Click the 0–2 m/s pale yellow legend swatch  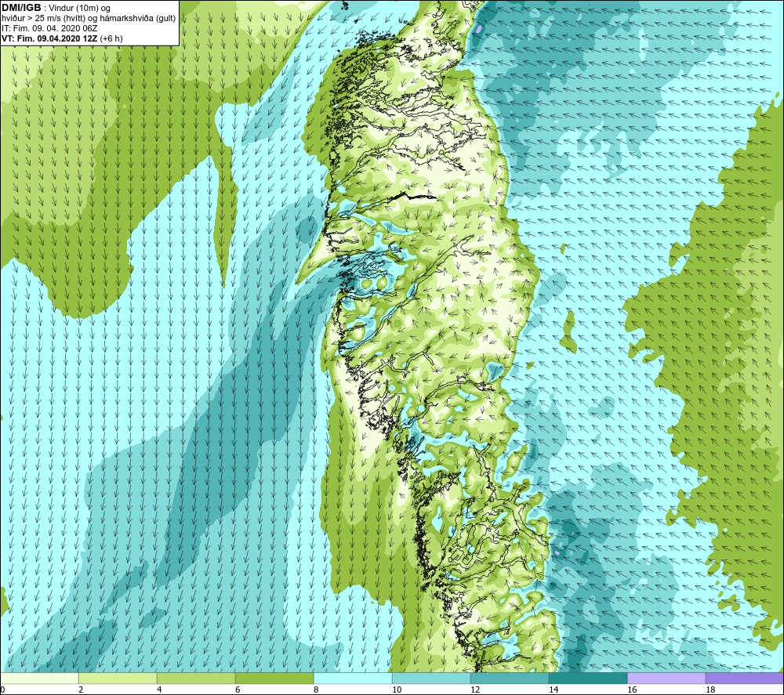tap(39, 678)
